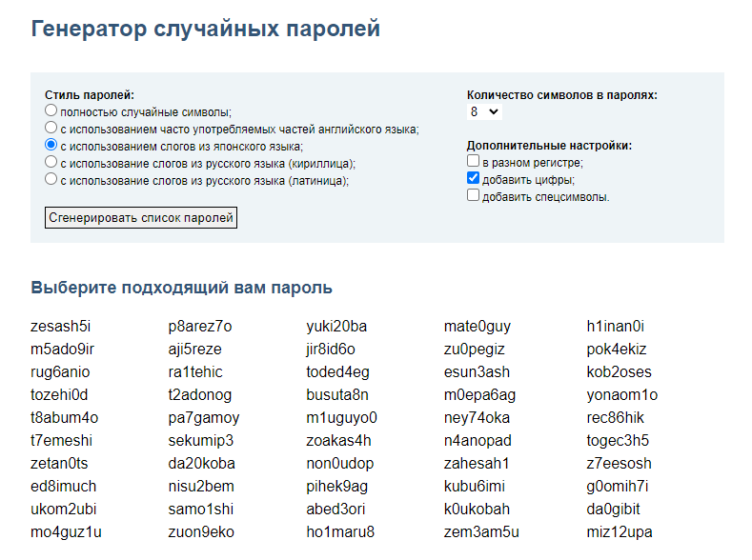Enable the 'в разном регистре' checkbox

click(473, 161)
